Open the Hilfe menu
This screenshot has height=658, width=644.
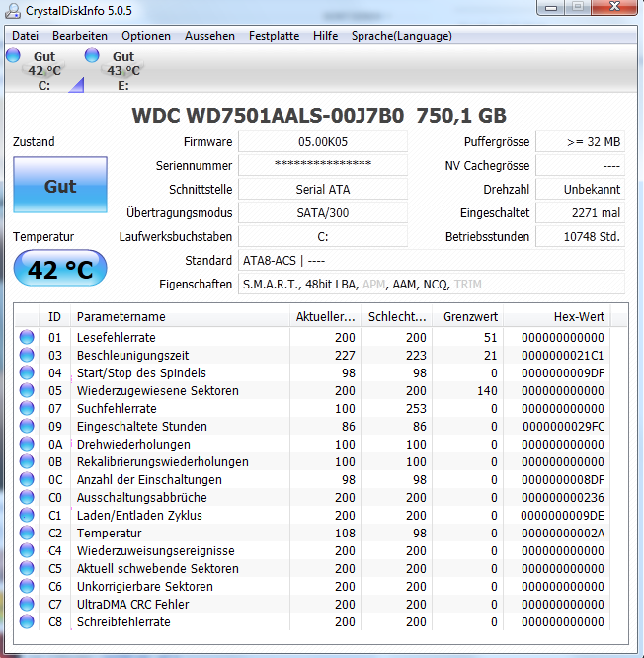click(325, 36)
